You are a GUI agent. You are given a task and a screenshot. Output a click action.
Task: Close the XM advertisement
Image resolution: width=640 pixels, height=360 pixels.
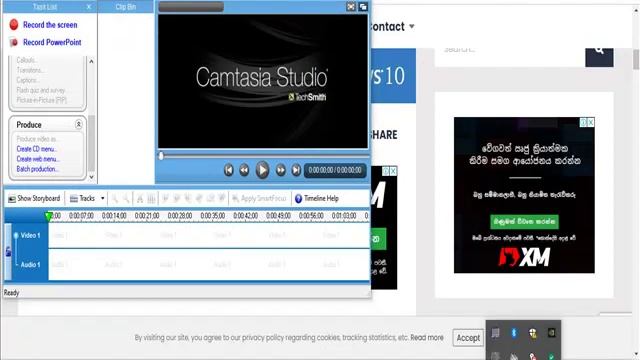pyautogui.click(x=591, y=122)
